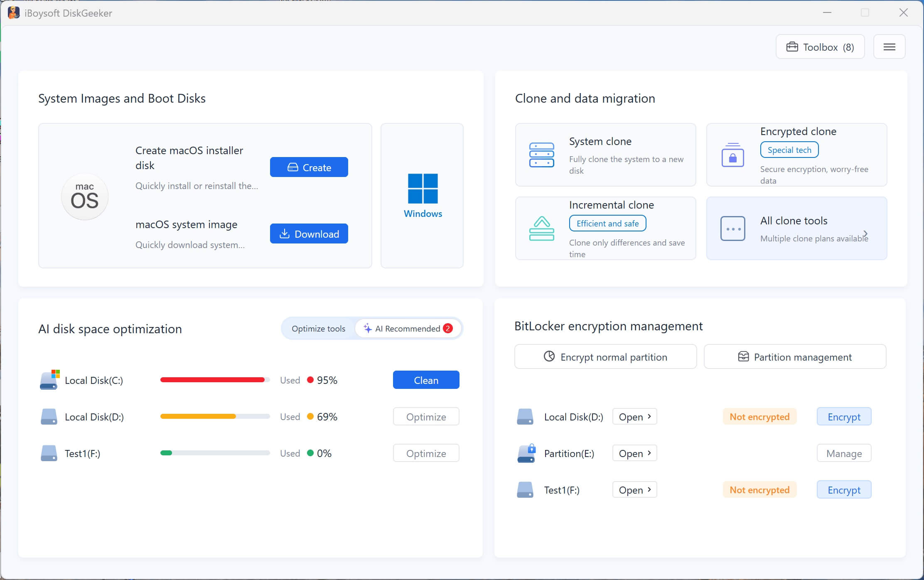Image resolution: width=924 pixels, height=580 pixels.
Task: Click locked Partition(E:) drive icon
Action: [526, 453]
